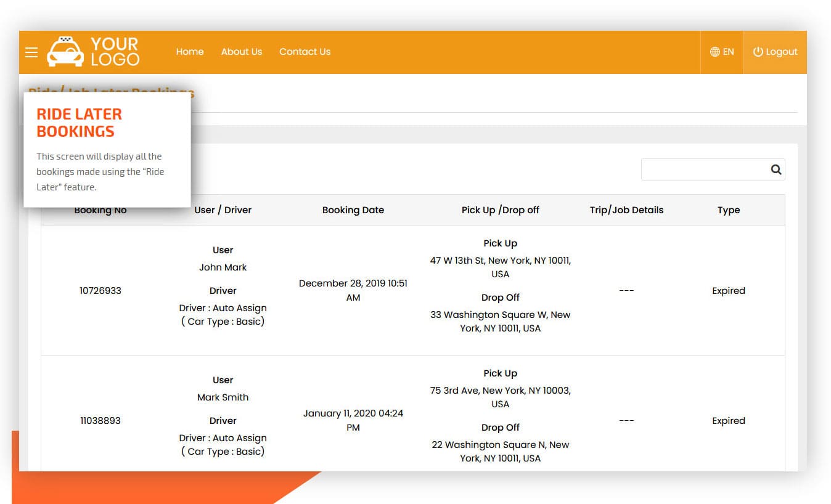Click the tooltip description about Ride Later

pos(100,172)
